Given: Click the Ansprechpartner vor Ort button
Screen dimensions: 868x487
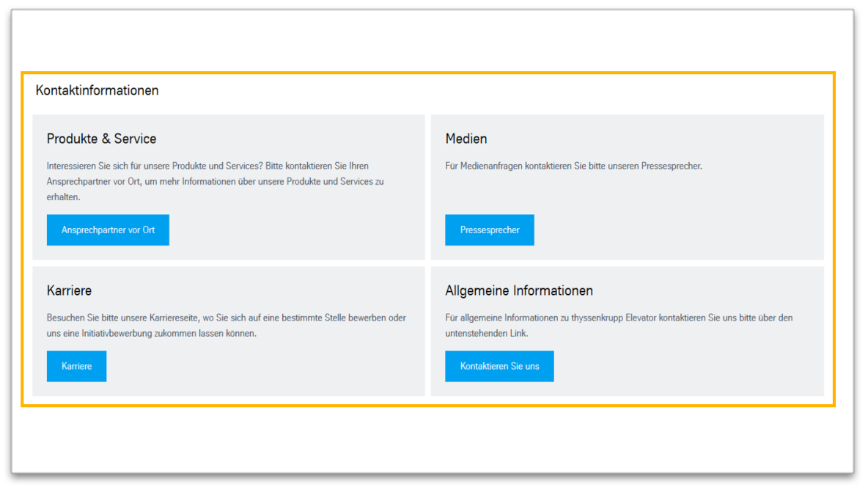Looking at the screenshot, I should click(108, 230).
